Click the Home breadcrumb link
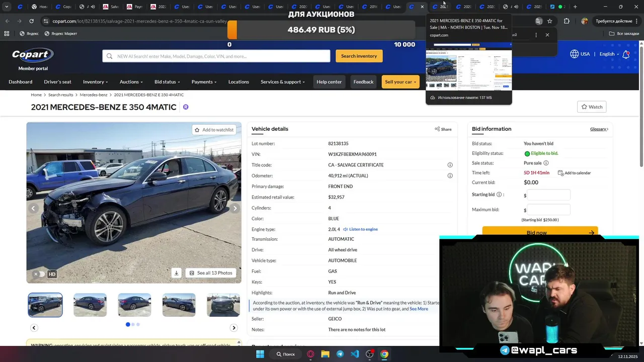 pos(36,95)
